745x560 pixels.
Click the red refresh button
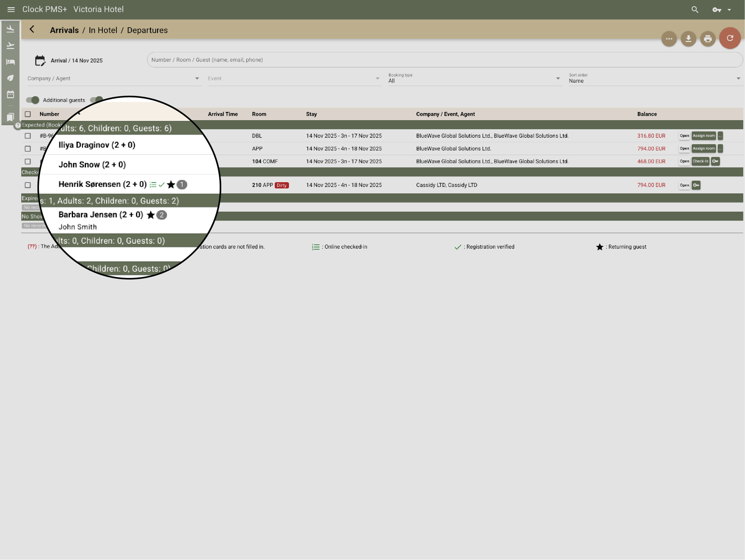click(x=729, y=38)
